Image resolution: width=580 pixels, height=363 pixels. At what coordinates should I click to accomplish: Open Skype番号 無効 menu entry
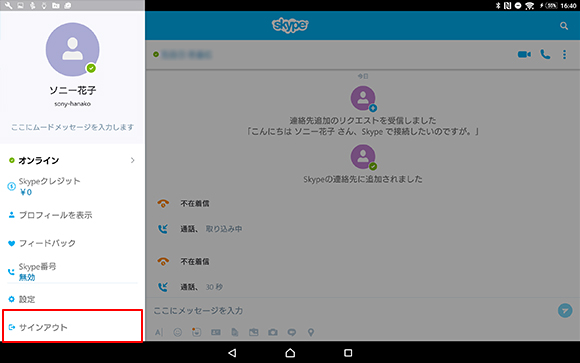pyautogui.click(x=72, y=272)
